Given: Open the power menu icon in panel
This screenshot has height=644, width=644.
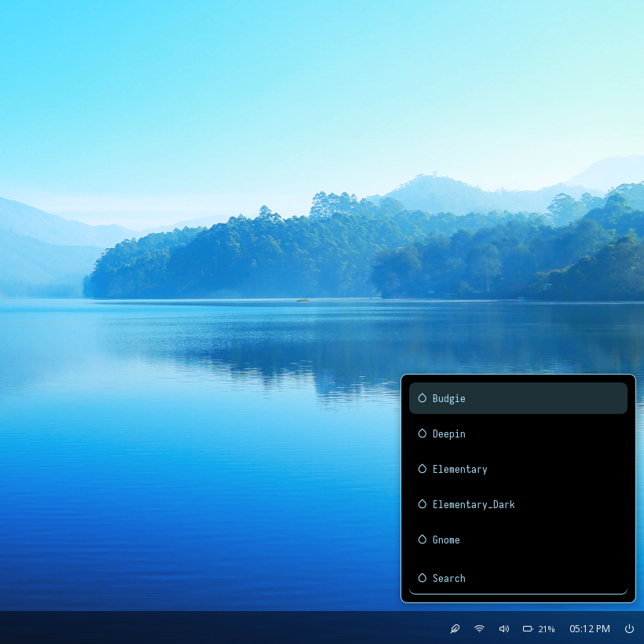Looking at the screenshot, I should coord(629,628).
